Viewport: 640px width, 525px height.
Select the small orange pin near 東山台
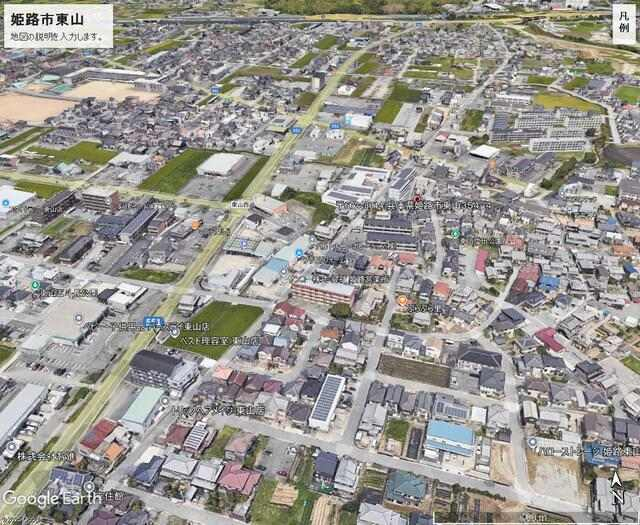197,224
